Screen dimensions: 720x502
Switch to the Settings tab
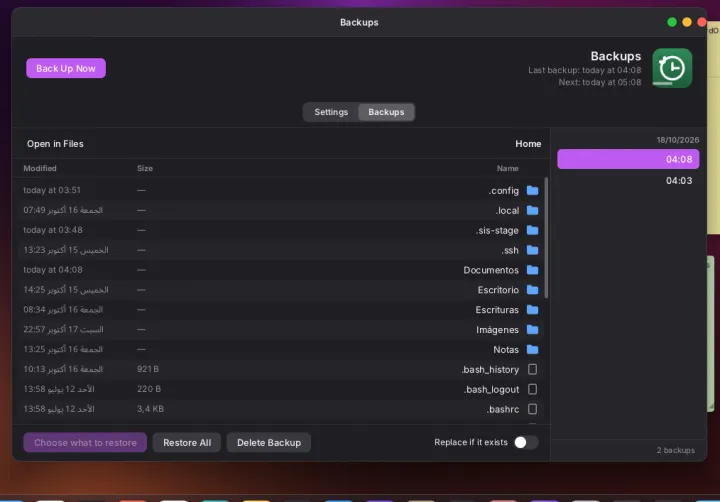click(331, 112)
